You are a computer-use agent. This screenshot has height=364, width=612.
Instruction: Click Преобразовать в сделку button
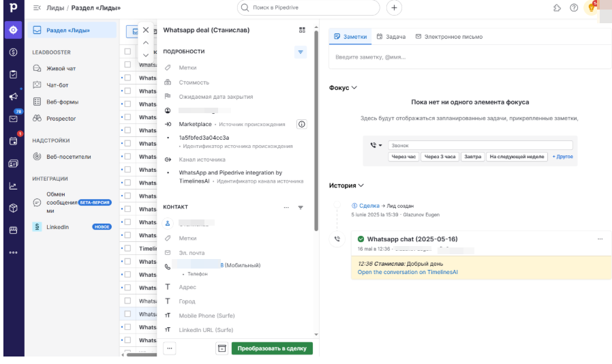272,348
